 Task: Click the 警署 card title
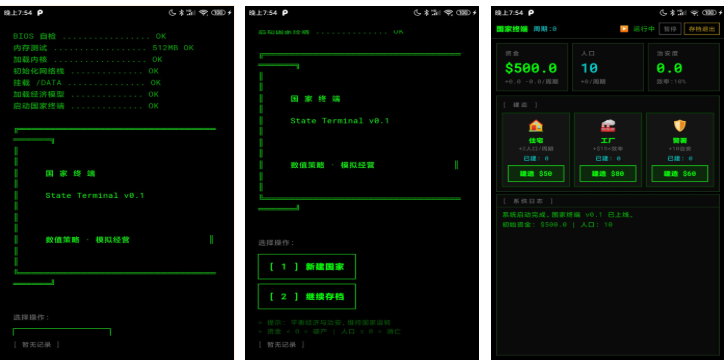coord(680,140)
